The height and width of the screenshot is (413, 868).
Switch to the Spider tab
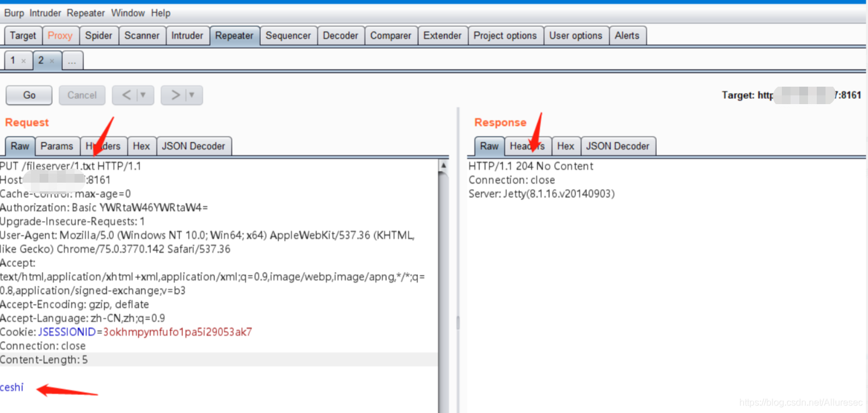click(98, 35)
